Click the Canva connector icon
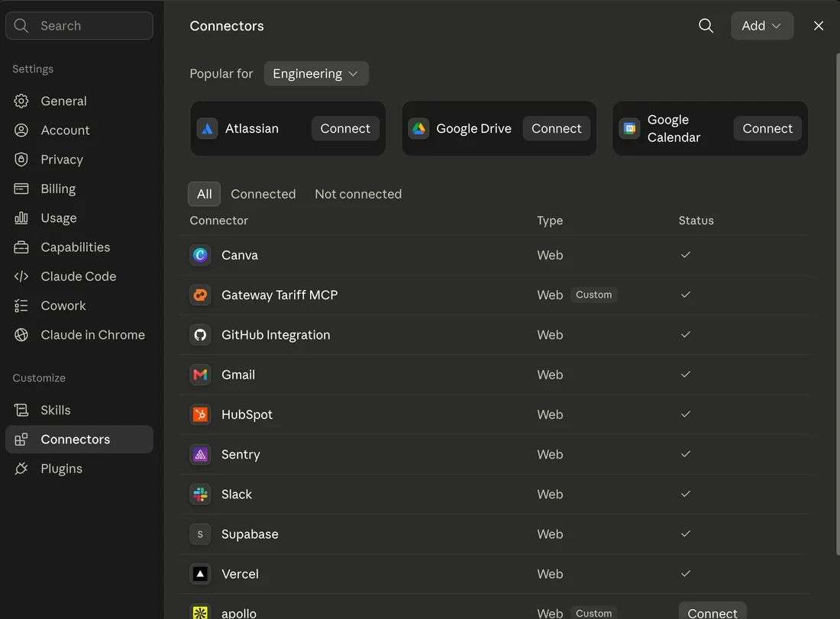Viewport: 840px width, 619px height. [x=200, y=255]
